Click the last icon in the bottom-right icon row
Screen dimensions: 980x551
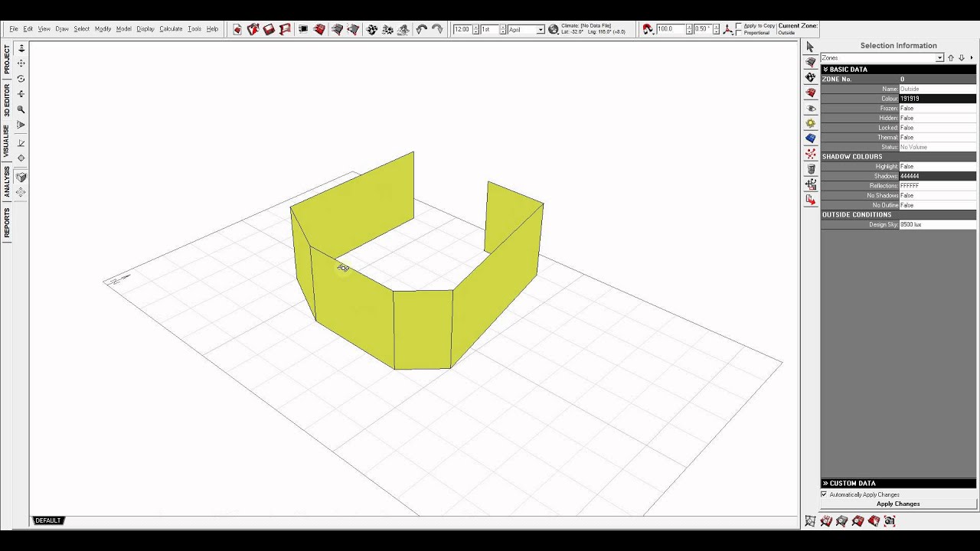[890, 521]
